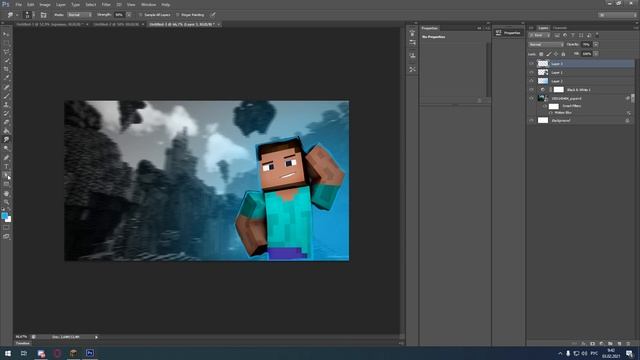This screenshot has height=360, width=640.
Task: Select the Eyedropper tool
Action: pyautogui.click(x=6, y=78)
